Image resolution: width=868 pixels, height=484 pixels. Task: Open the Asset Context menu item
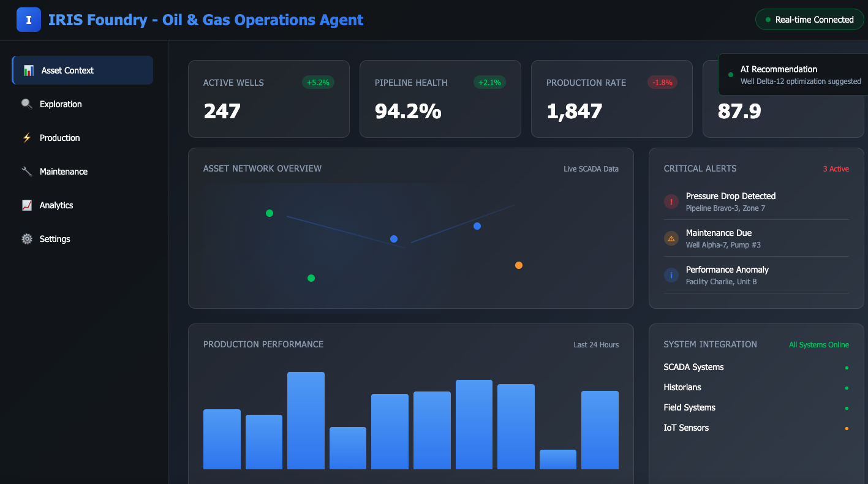tap(83, 70)
